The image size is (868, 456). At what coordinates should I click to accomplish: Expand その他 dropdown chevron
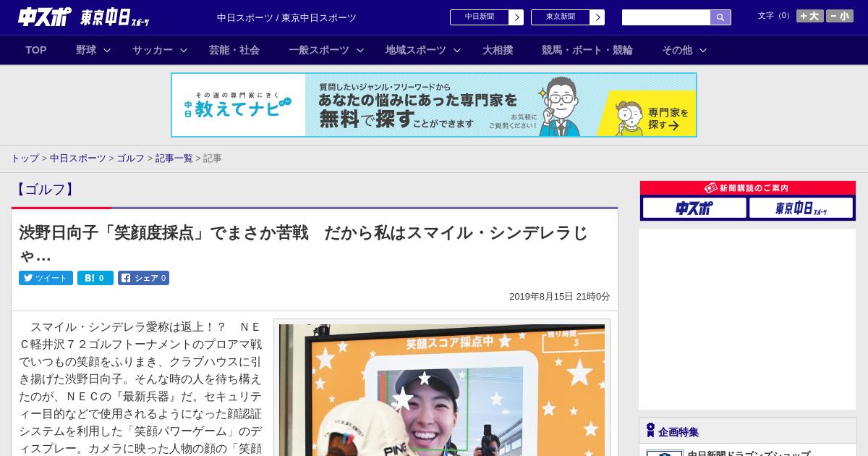tap(703, 50)
